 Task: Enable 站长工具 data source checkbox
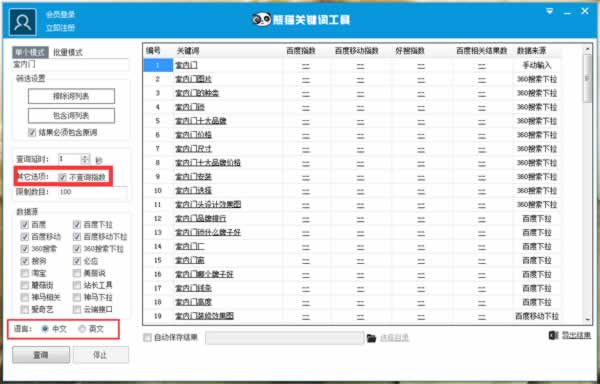click(77, 285)
